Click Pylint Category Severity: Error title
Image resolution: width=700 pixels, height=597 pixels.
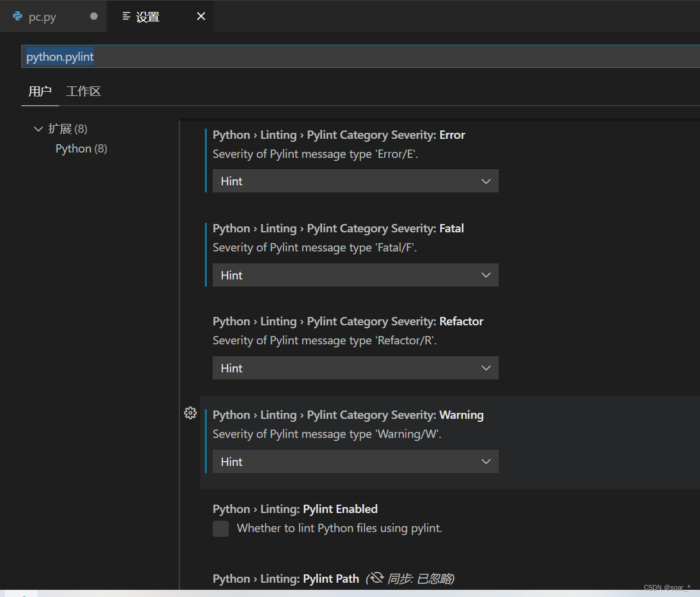pos(339,135)
